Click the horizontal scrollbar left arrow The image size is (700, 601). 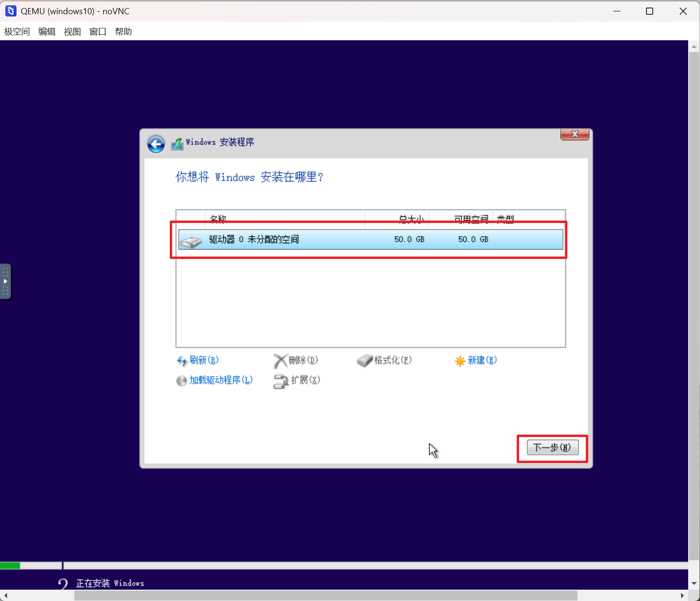click(x=6, y=595)
